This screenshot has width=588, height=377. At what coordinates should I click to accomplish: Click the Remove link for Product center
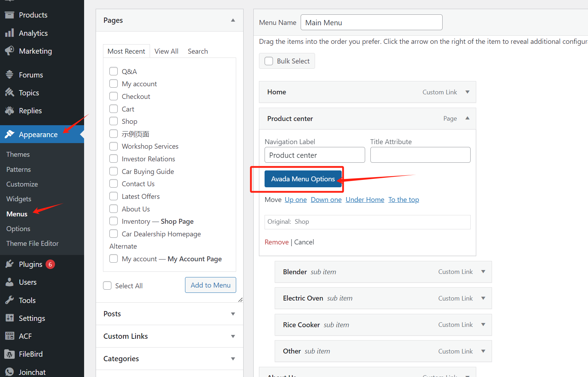click(276, 242)
